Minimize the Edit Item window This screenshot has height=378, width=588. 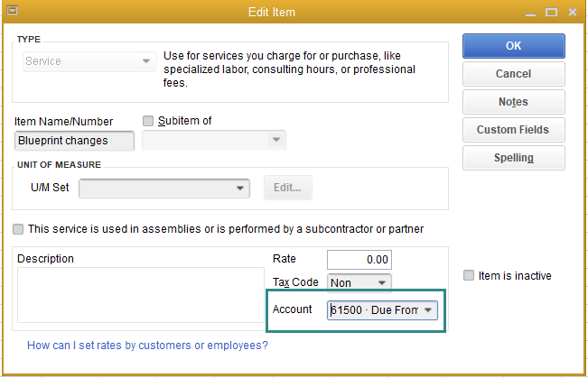coord(530,14)
